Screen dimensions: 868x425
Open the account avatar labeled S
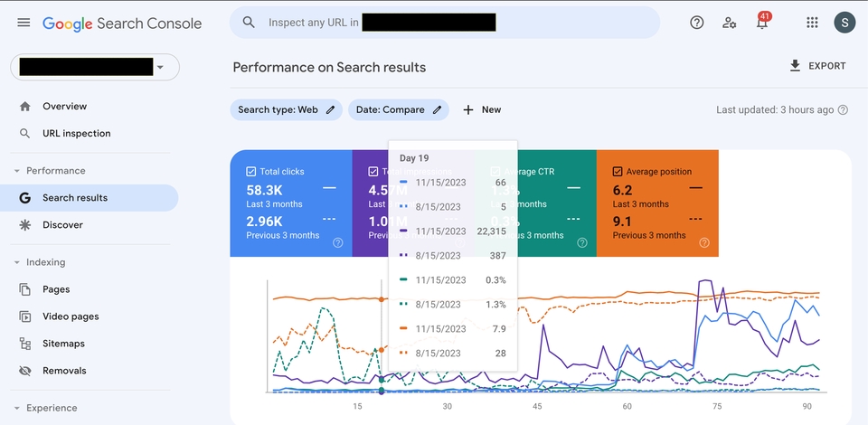[844, 23]
